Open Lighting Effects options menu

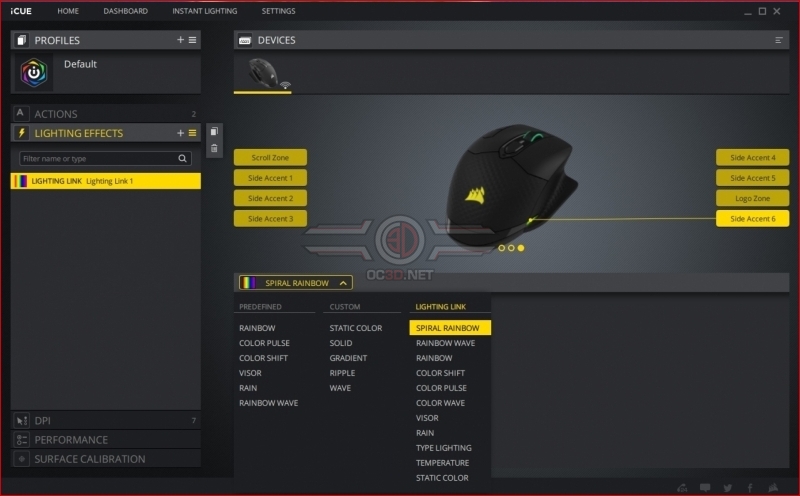[192, 133]
